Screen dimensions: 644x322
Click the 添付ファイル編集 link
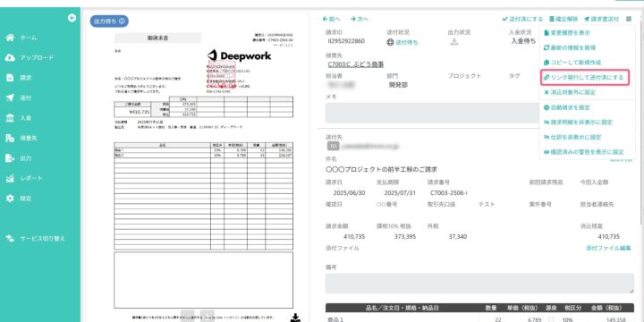[608, 248]
